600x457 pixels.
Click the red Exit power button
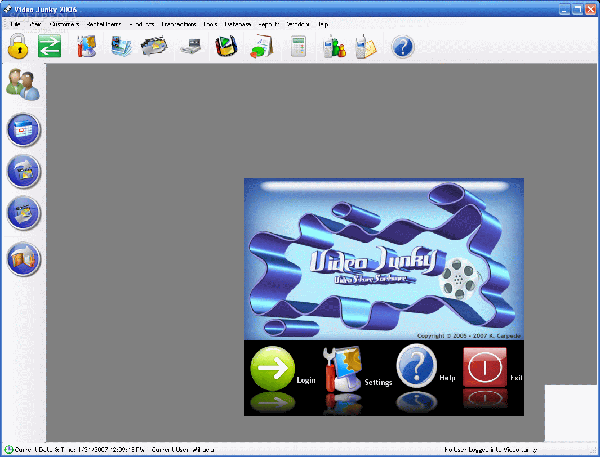(484, 367)
